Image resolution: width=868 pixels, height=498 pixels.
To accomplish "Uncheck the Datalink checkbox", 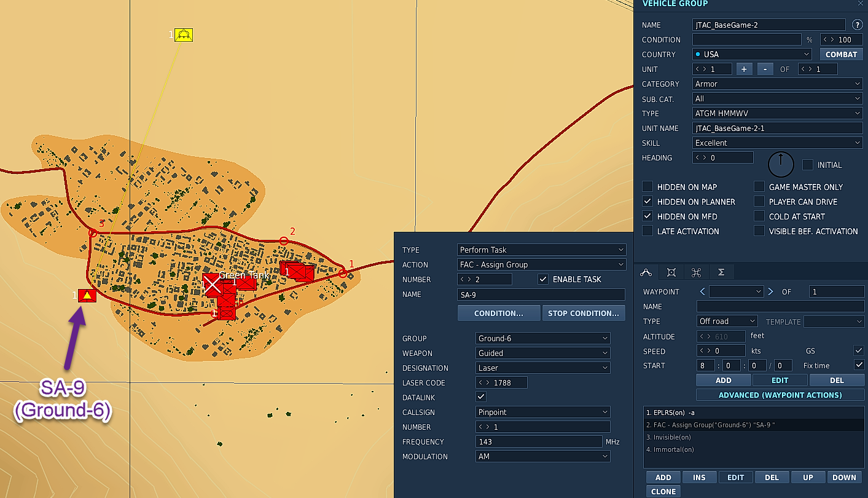I will point(481,397).
